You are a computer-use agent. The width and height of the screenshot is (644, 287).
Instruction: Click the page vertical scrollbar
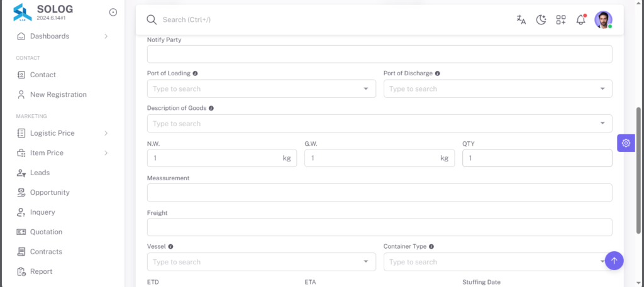pos(638,170)
